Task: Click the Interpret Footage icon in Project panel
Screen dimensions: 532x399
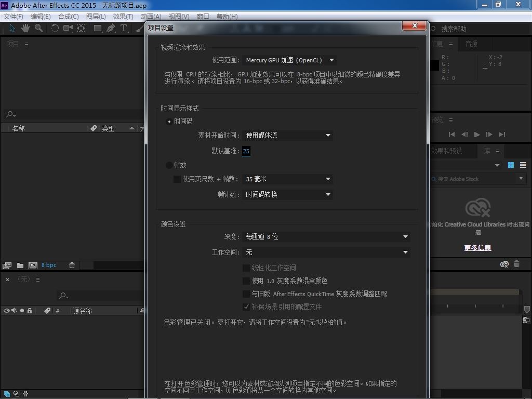Action: click(x=7, y=265)
